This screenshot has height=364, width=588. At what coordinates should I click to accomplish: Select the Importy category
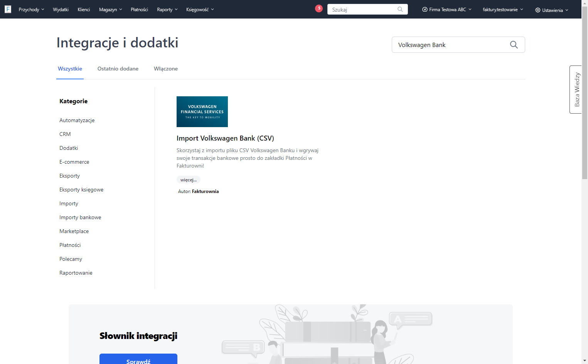(x=69, y=203)
